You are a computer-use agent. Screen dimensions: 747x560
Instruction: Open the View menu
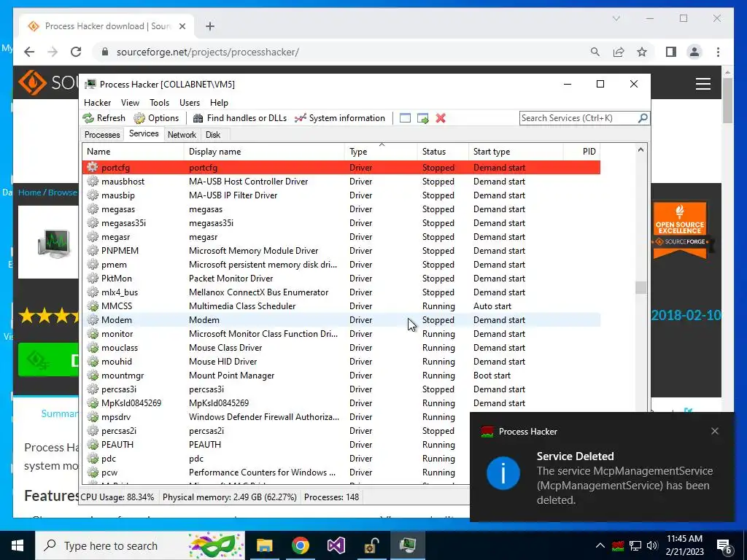(130, 102)
